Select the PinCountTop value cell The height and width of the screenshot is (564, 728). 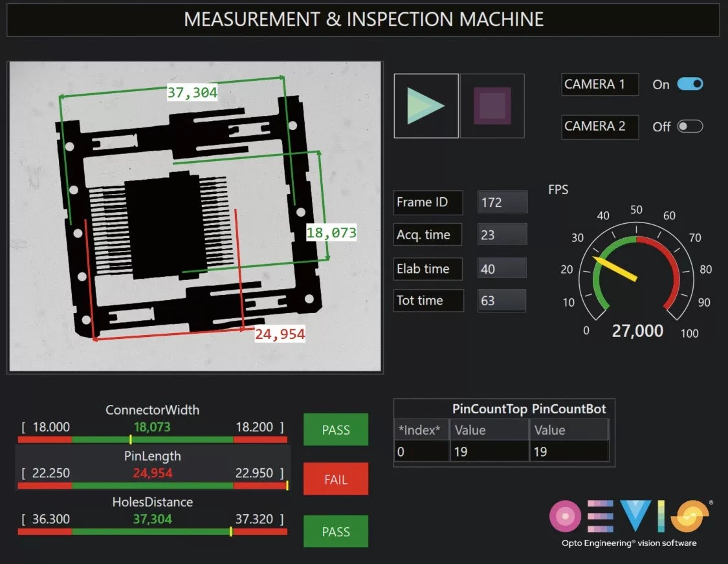489,451
